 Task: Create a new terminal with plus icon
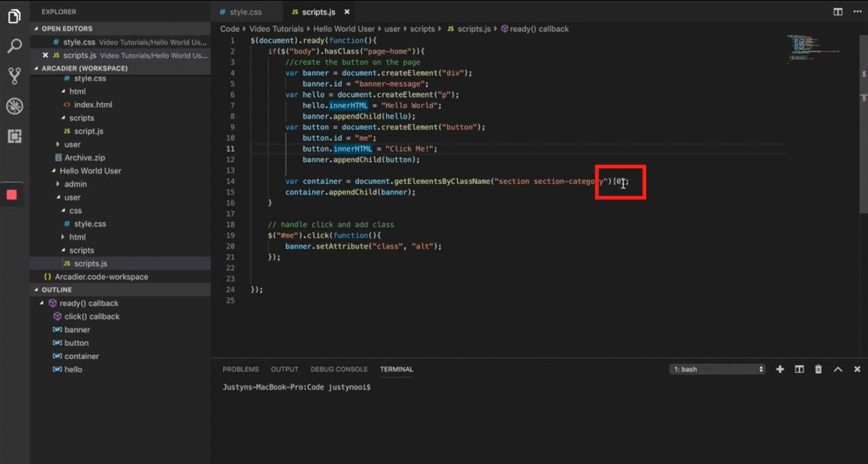[780, 369]
